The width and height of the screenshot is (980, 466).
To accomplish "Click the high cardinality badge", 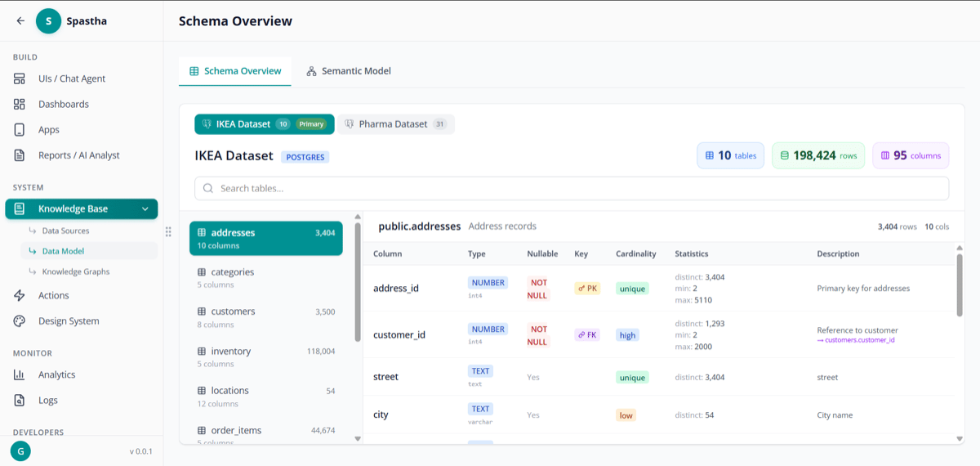I will coord(627,335).
